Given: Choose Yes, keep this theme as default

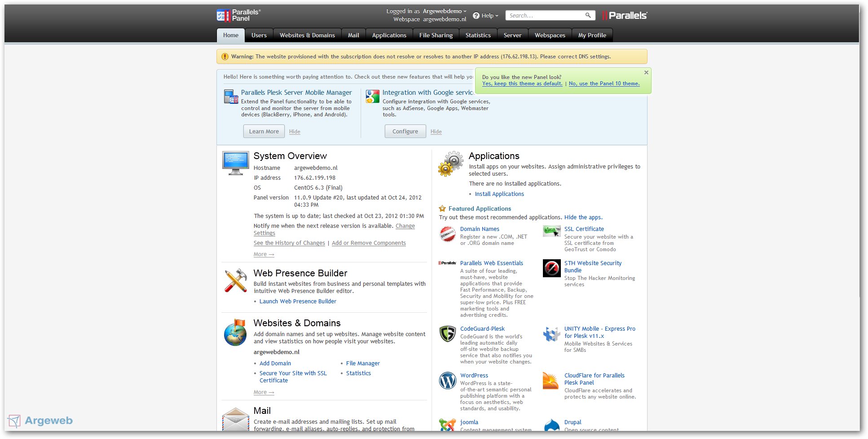Looking at the screenshot, I should coord(522,84).
